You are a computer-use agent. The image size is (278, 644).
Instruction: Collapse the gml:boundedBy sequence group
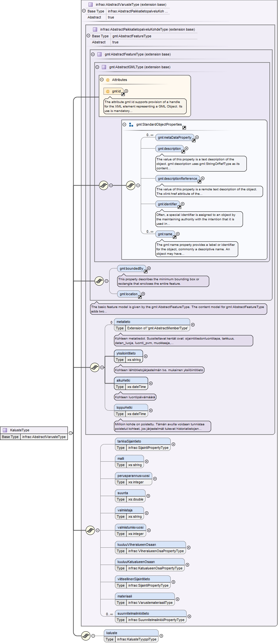(x=106, y=281)
